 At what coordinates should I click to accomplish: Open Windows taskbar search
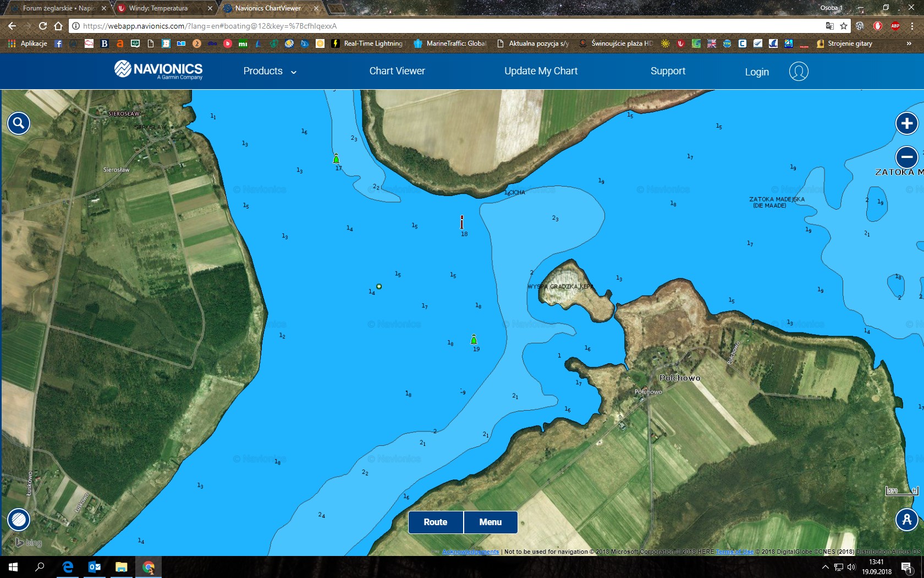(x=40, y=567)
